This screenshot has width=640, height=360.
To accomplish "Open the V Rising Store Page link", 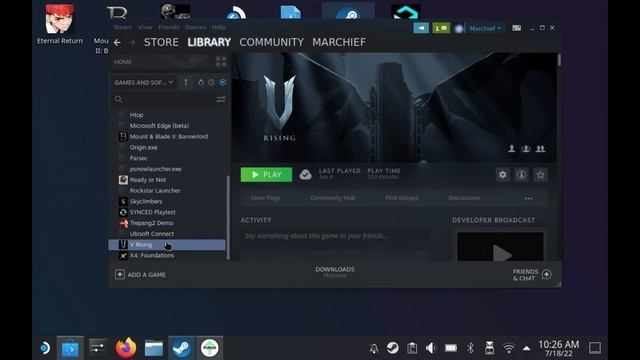I will (265, 198).
